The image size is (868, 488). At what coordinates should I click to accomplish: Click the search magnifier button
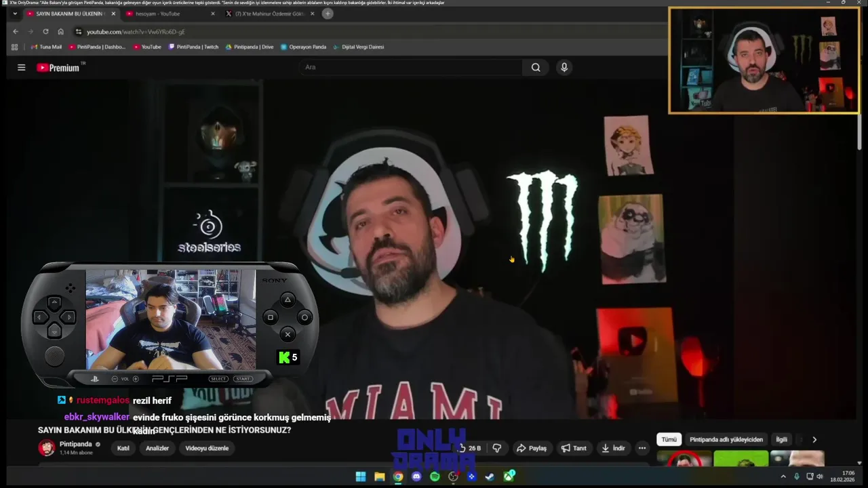pos(536,67)
